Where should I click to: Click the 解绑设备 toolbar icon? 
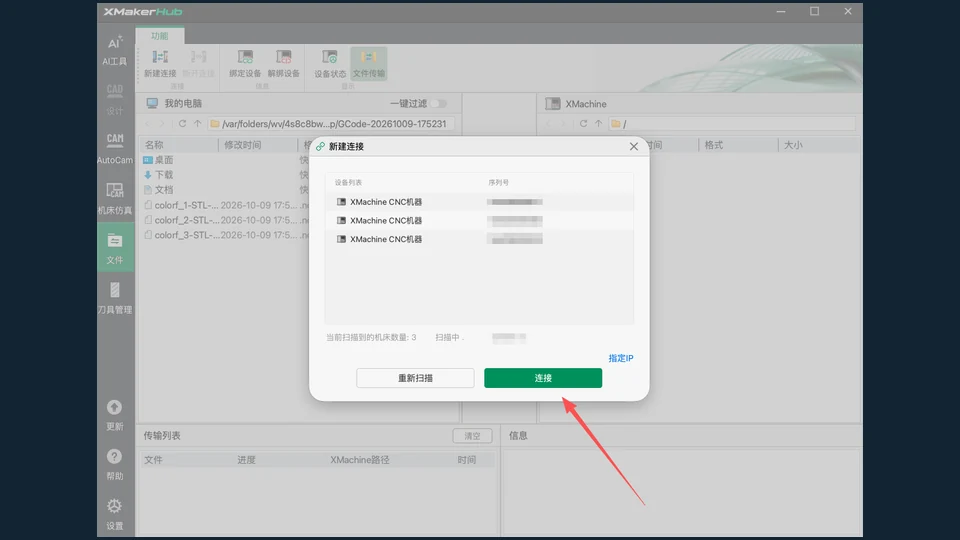point(283,64)
